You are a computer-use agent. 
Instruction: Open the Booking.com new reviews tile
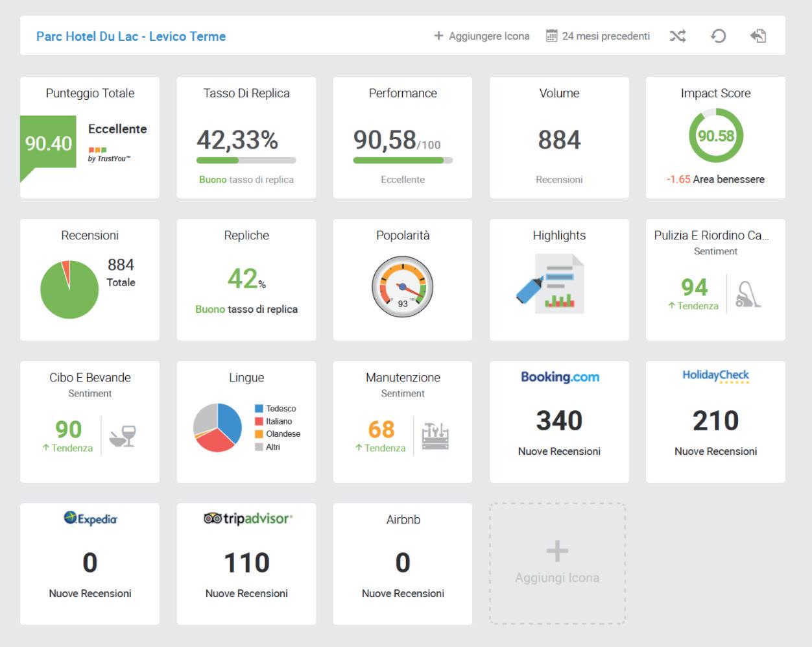pyautogui.click(x=559, y=422)
